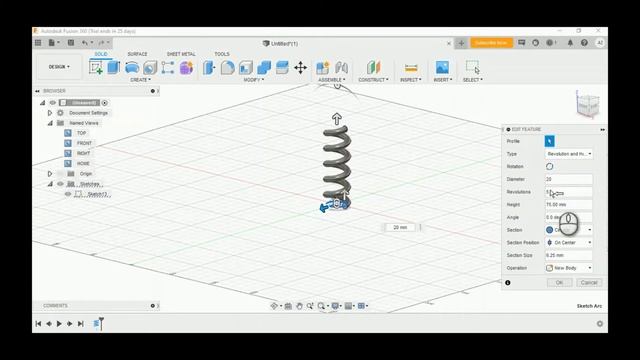
Task: Click the orange Subscribe Now button
Action: (491, 42)
